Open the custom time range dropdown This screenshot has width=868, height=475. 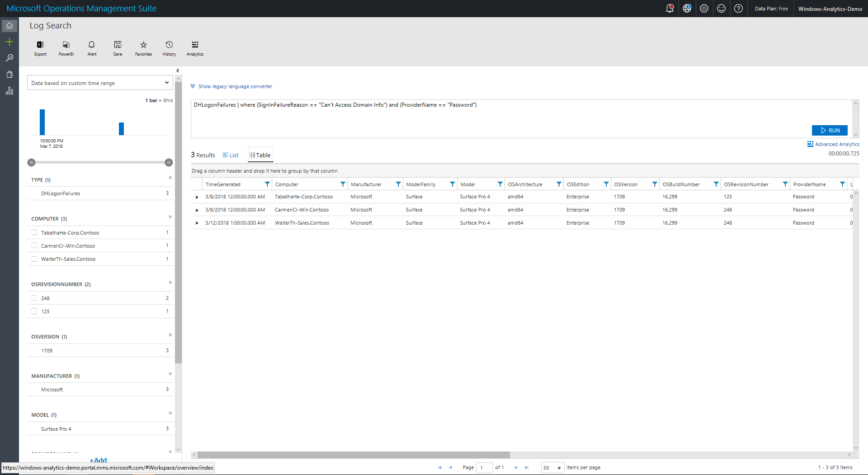point(100,83)
